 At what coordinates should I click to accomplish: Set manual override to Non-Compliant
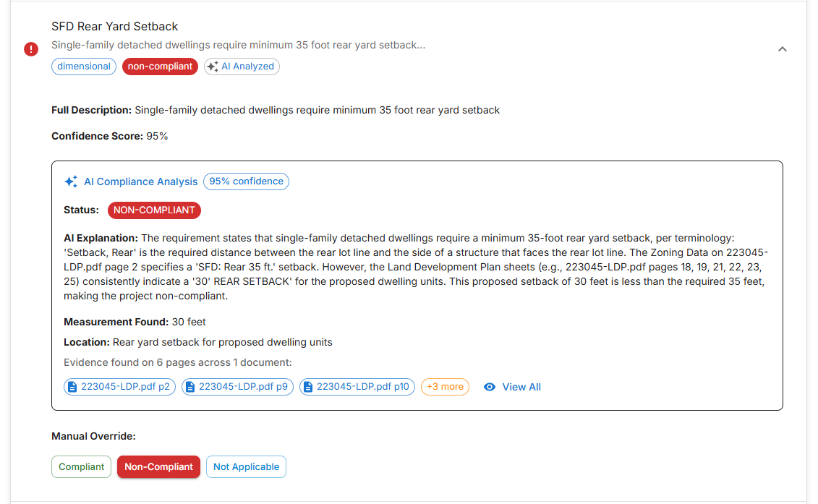click(x=158, y=467)
